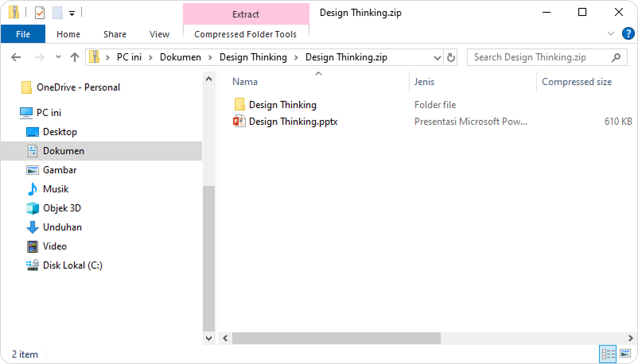
Task: Select Unduhan in the navigation pane
Action: [62, 227]
